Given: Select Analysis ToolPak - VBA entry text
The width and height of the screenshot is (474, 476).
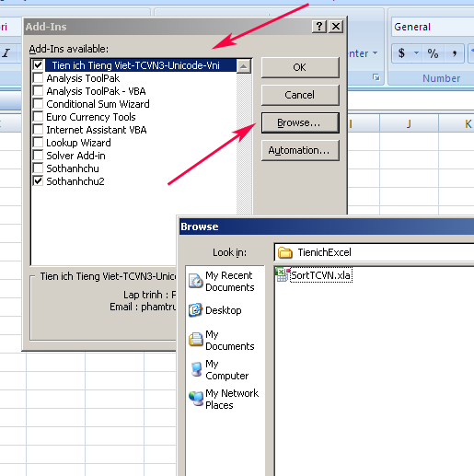Looking at the screenshot, I should (x=96, y=91).
